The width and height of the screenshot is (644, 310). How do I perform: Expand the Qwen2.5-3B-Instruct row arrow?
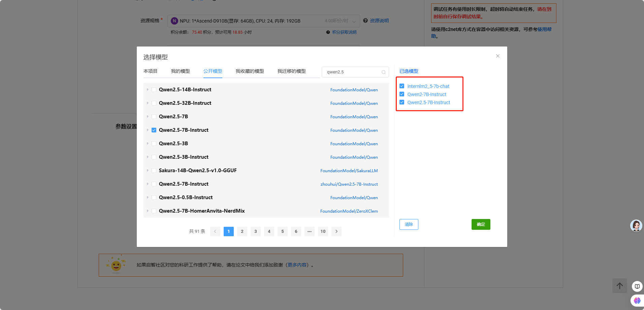(x=148, y=157)
